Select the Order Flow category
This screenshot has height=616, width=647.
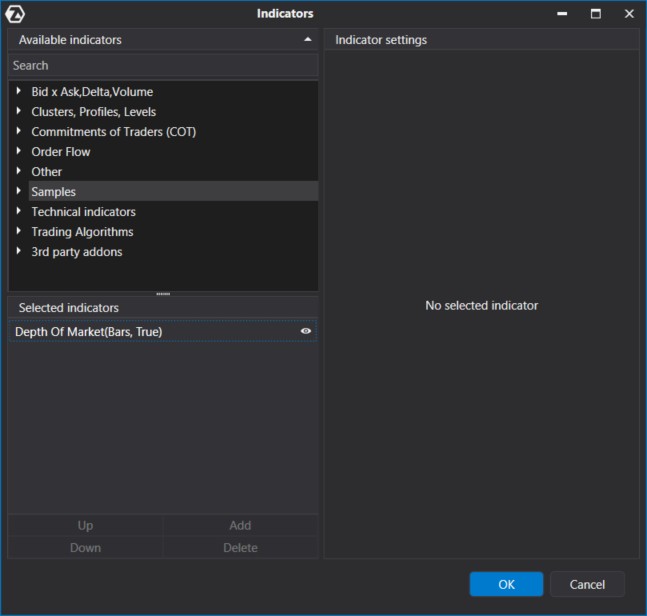(61, 152)
